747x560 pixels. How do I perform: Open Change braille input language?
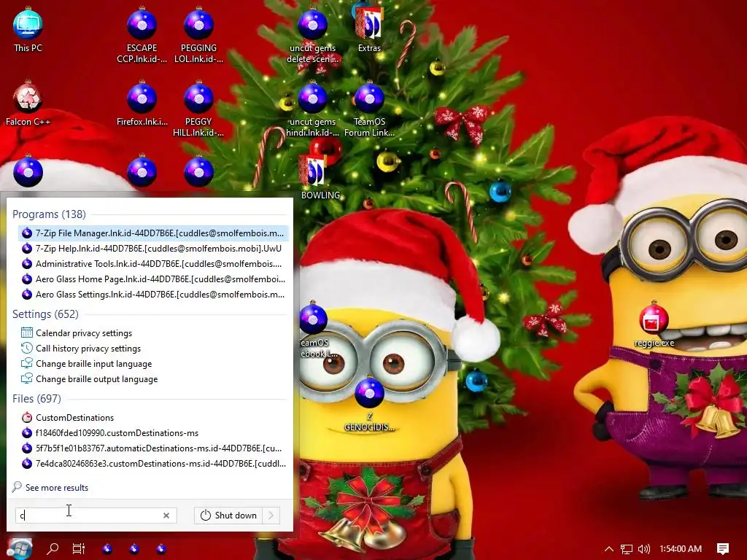tap(153, 364)
